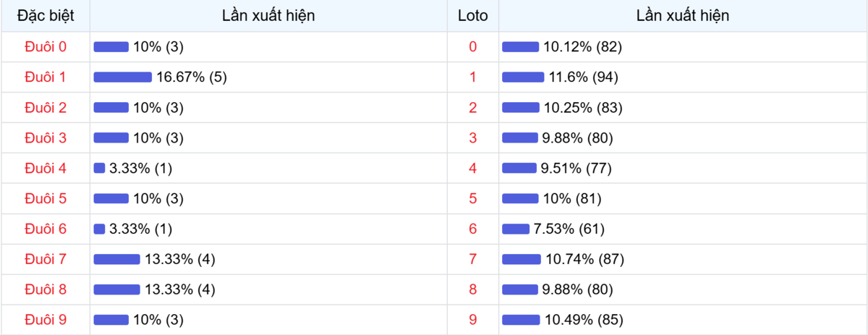Screen dimensions: 868x335
Task: Click the Đuôi 4 row label
Action: [46, 169]
